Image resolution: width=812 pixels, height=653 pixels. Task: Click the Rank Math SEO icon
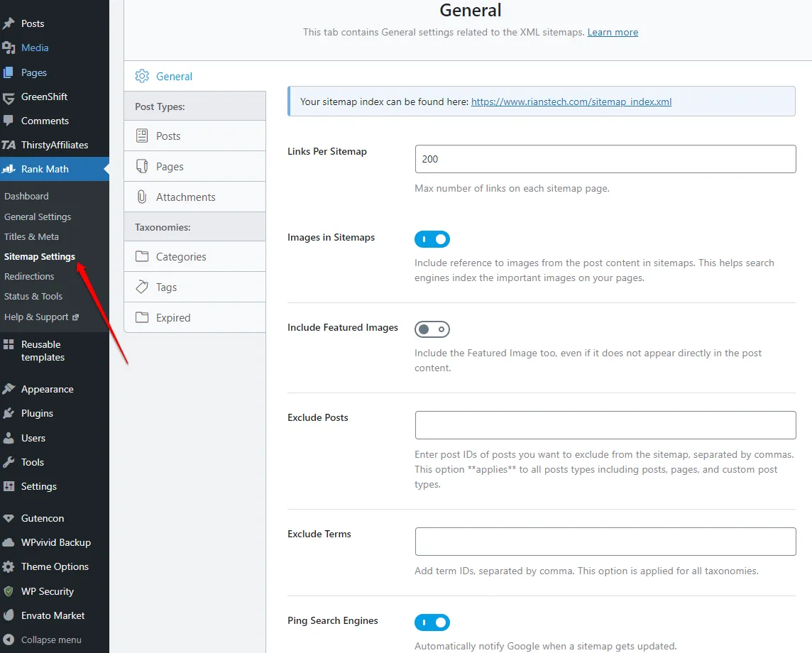pyautogui.click(x=10, y=169)
